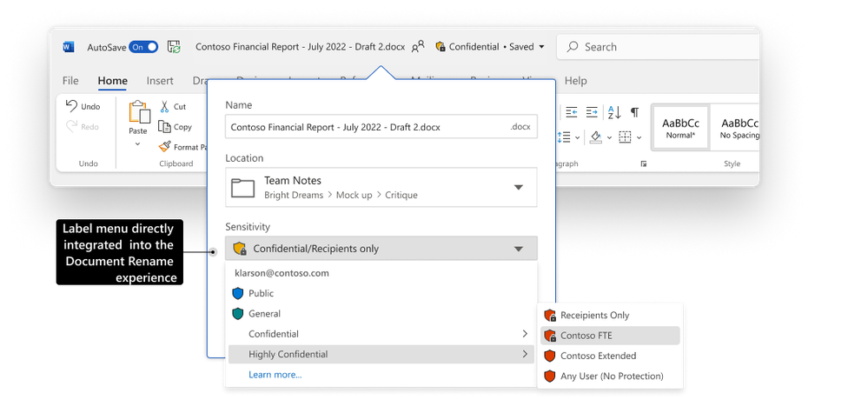Viewport: 868px width, 420px height.
Task: Click the Decrease Indent icon
Action: point(572,112)
